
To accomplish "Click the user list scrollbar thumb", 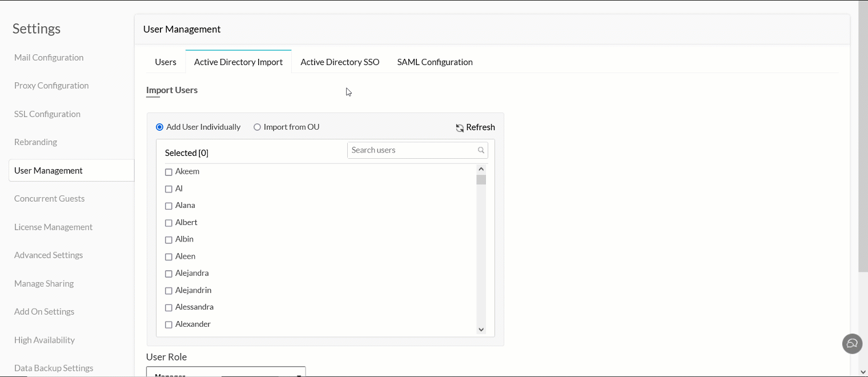I will pyautogui.click(x=481, y=180).
